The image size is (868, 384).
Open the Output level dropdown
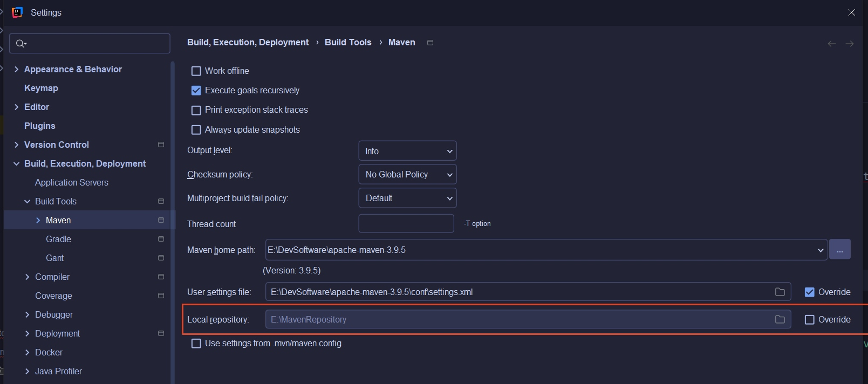[x=407, y=151]
